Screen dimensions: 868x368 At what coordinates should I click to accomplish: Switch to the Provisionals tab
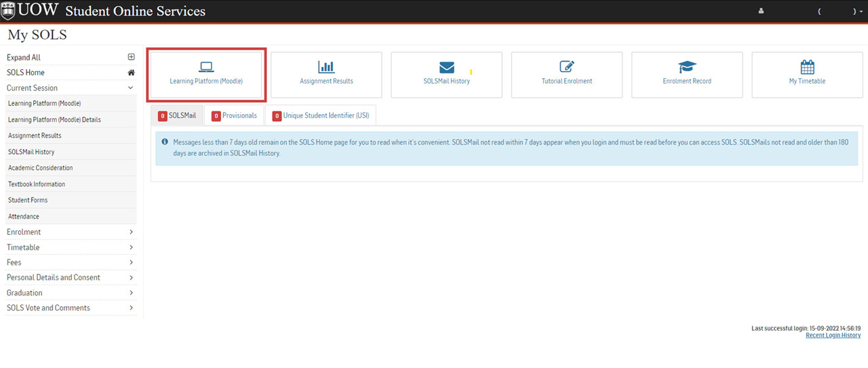click(x=235, y=116)
